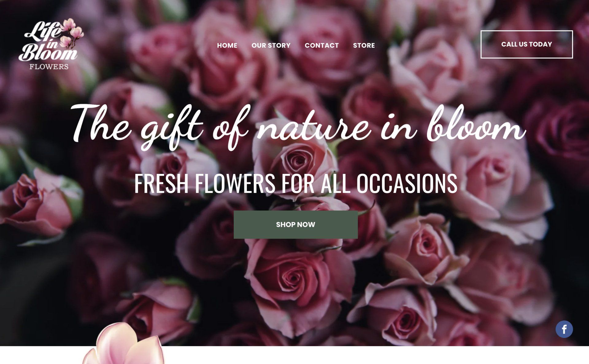Open the STORE menu link
Viewport: 589px width, 364px height.
coord(364,45)
